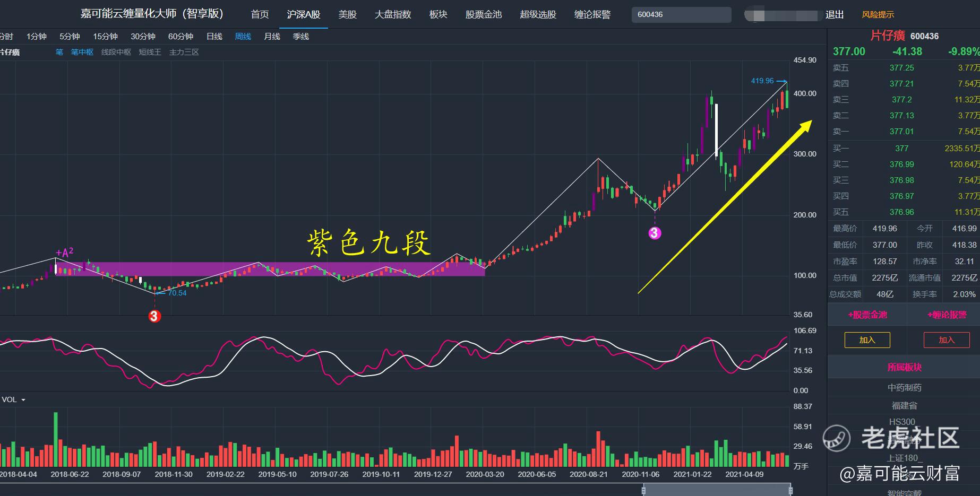Screen dimensions: 980x496
Task: Select the 周线 weekly period
Action: 243,36
